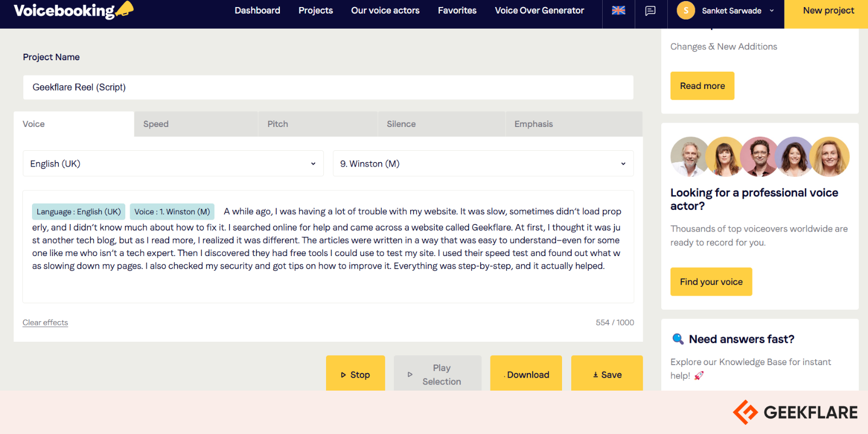This screenshot has width=868, height=434.
Task: Switch to the Pitch tab
Action: coord(318,124)
